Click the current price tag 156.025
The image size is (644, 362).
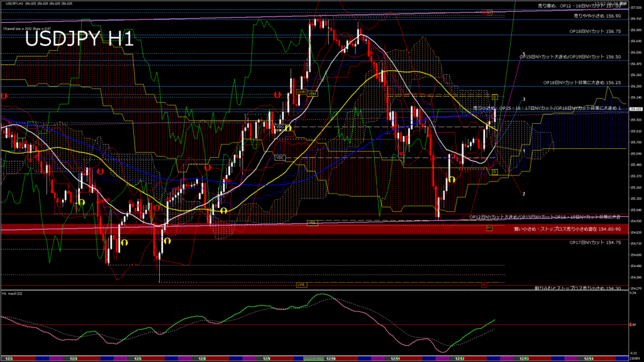[x=635, y=109]
